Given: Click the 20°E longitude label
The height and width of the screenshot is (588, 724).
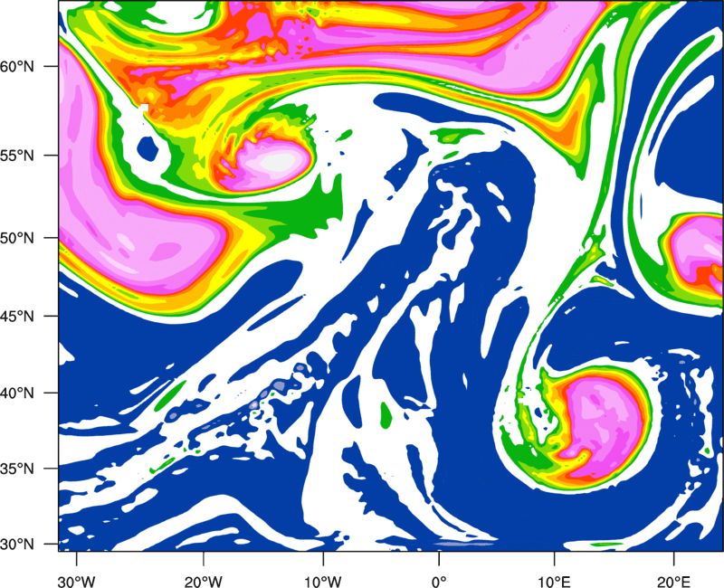Looking at the screenshot, I should tap(673, 582).
